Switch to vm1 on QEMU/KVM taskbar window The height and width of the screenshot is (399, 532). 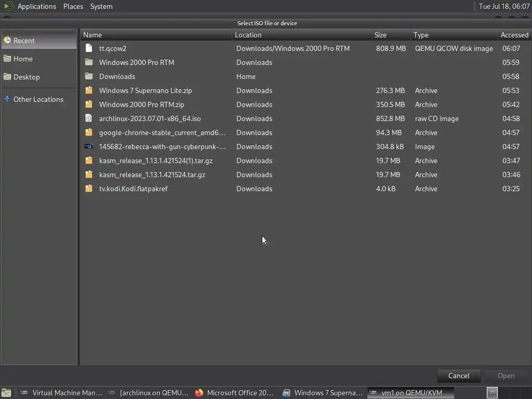pos(410,393)
